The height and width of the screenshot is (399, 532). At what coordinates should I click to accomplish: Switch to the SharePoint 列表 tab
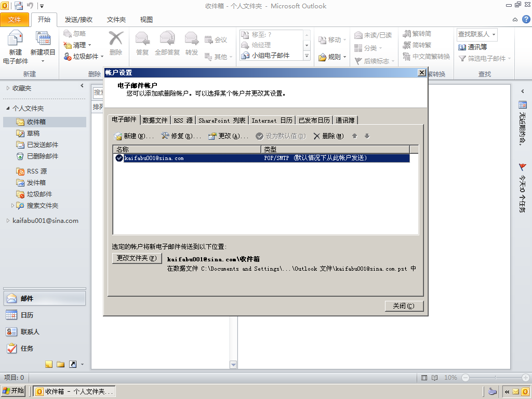[222, 121]
